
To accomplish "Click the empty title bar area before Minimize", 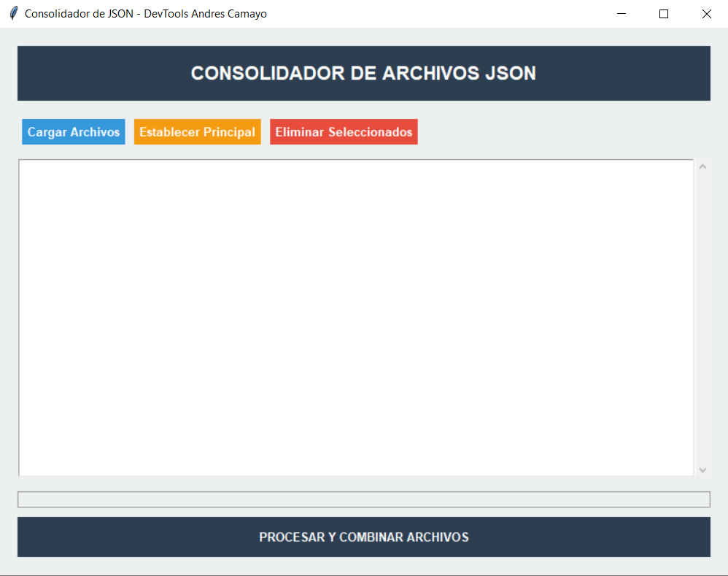I will [x=438, y=14].
